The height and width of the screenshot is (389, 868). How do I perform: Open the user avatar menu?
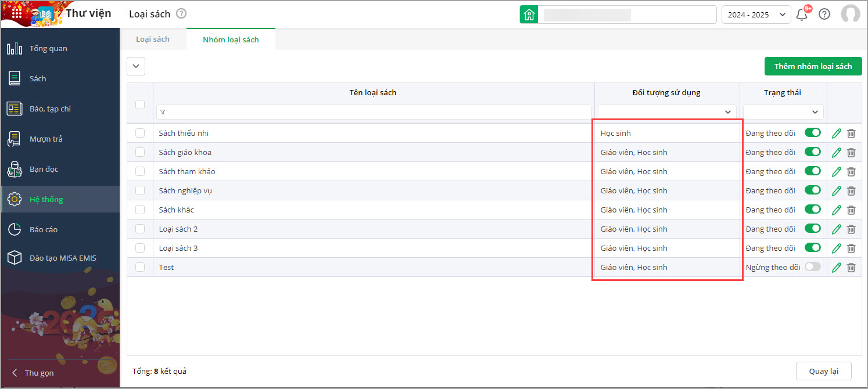click(851, 15)
